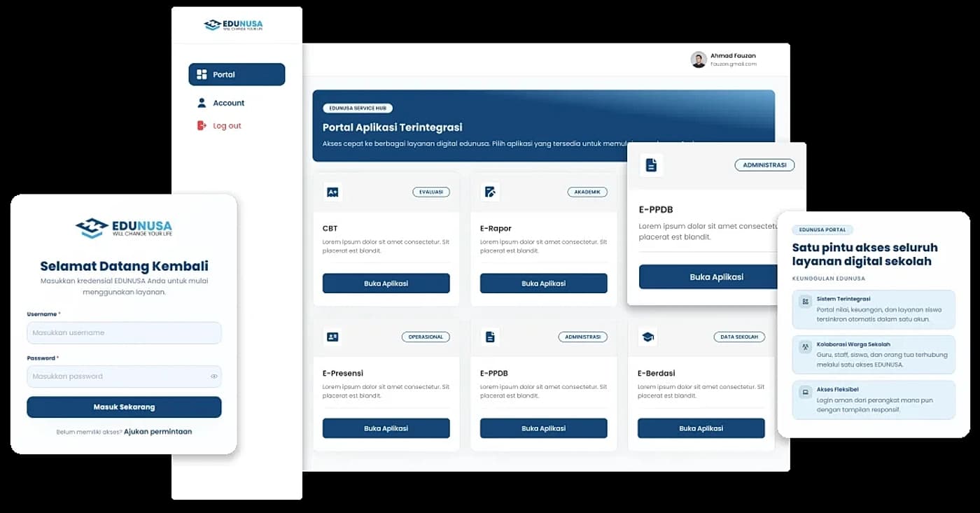Screen dimensions: 980x513
Task: Focus the Password input field
Action: pyautogui.click(x=124, y=377)
